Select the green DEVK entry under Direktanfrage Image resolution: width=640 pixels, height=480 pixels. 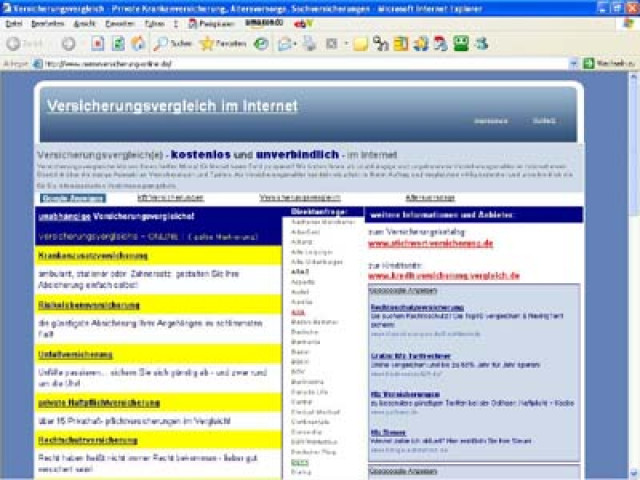pos(300,462)
